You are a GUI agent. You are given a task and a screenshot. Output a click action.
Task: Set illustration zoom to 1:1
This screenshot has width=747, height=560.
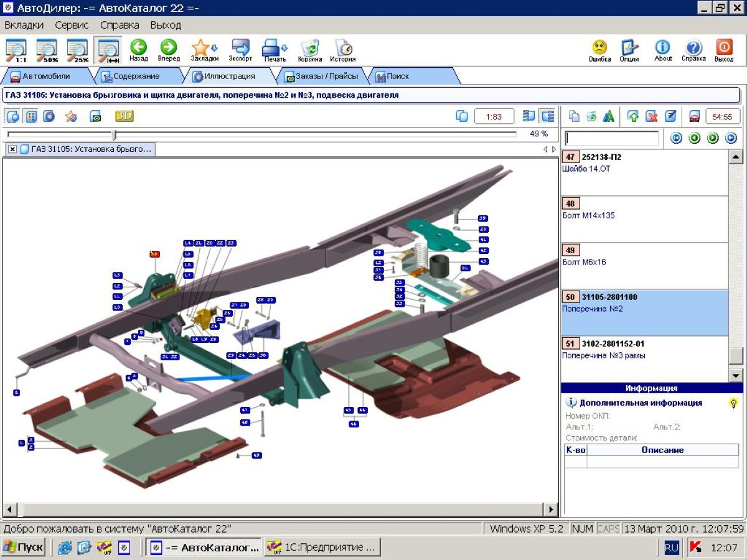coord(16,50)
